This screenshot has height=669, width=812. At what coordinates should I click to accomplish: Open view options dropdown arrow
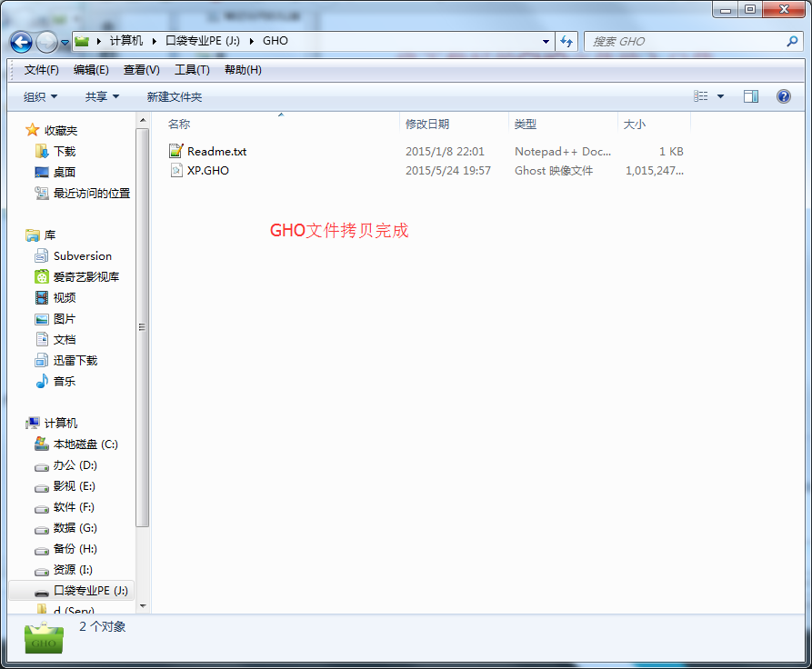click(x=721, y=96)
